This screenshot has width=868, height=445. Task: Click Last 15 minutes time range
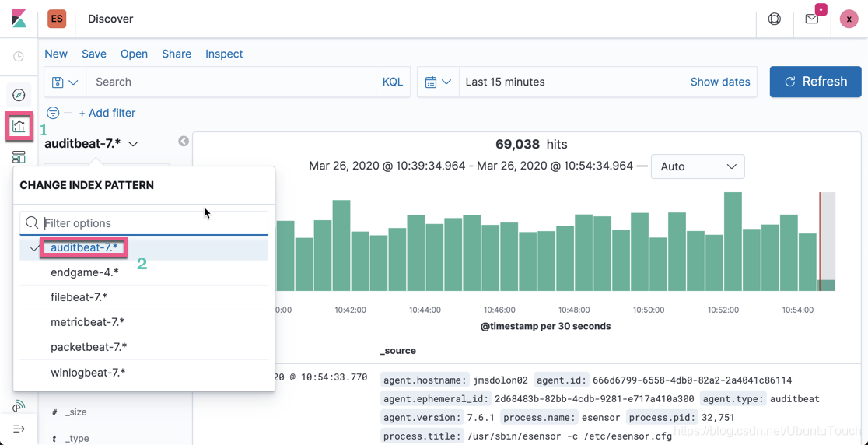click(x=505, y=82)
